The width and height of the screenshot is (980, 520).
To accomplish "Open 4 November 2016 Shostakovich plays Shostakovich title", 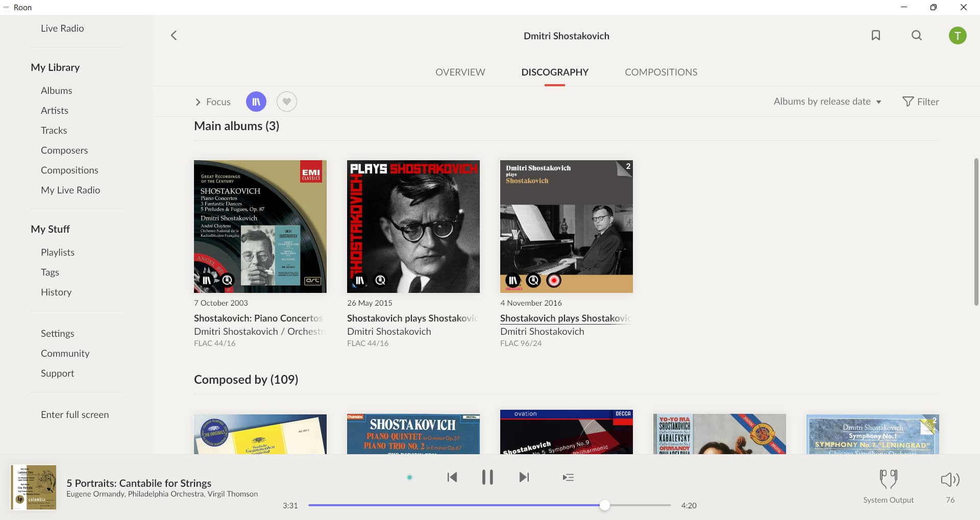I will coord(566,318).
